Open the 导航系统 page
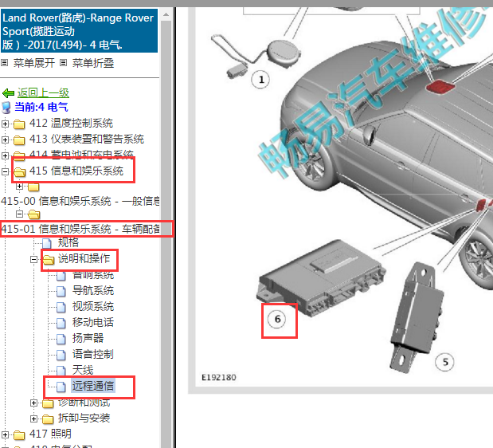The height and width of the screenshot is (448, 493). [x=92, y=290]
